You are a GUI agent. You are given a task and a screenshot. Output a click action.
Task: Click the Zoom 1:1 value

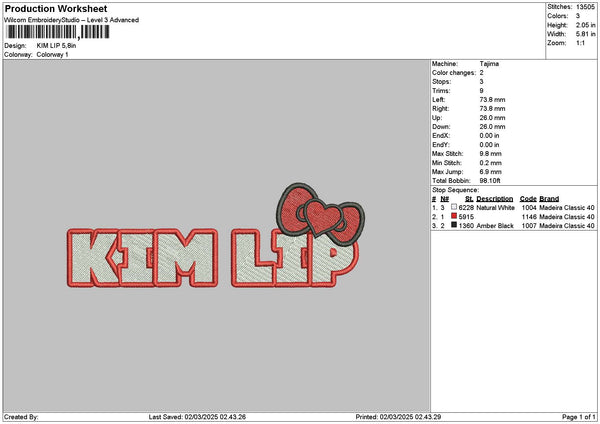(x=580, y=43)
